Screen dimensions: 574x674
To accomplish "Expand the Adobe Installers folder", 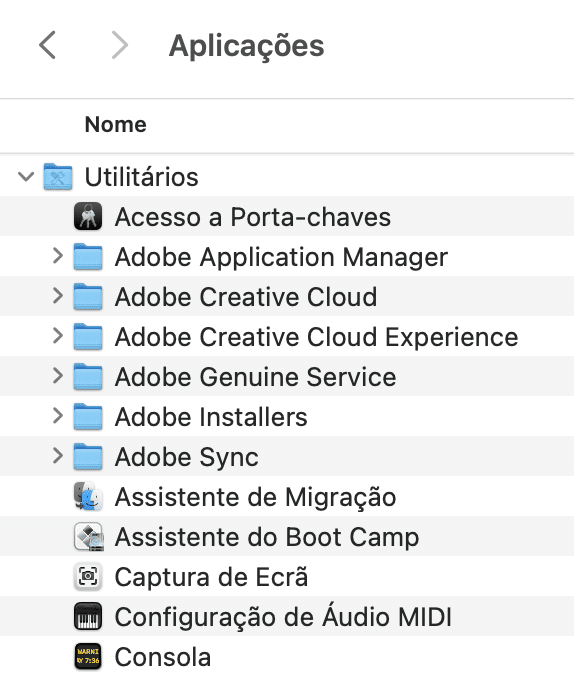I will coord(58,416).
